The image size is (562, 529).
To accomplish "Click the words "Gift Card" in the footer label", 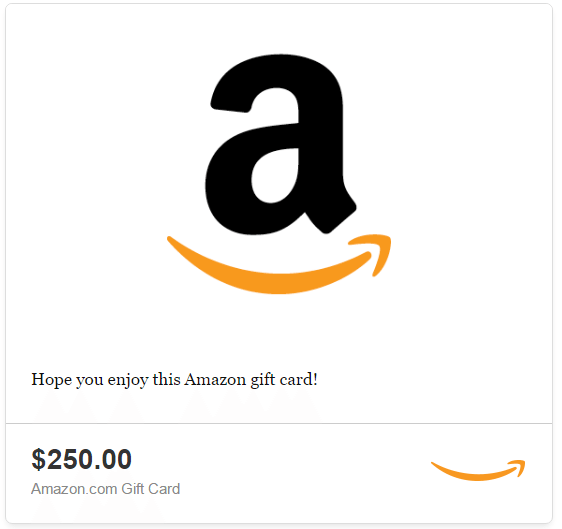I will pyautogui.click(x=151, y=489).
